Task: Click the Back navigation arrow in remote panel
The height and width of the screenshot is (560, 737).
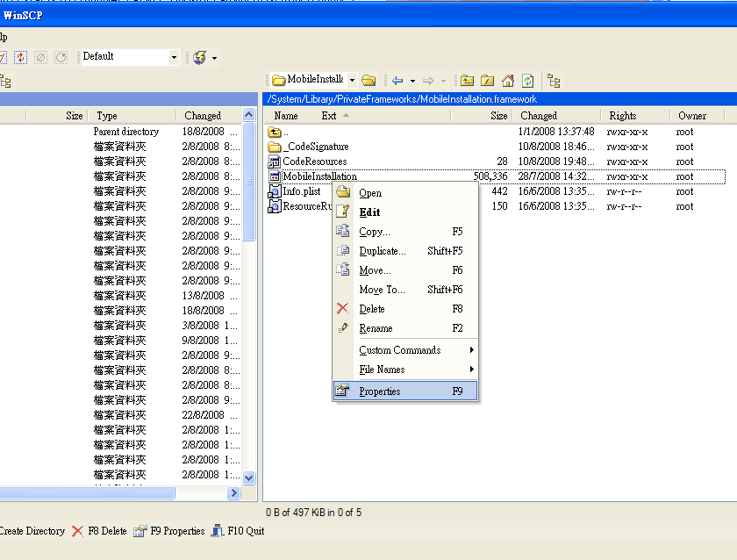Action: pos(397,80)
